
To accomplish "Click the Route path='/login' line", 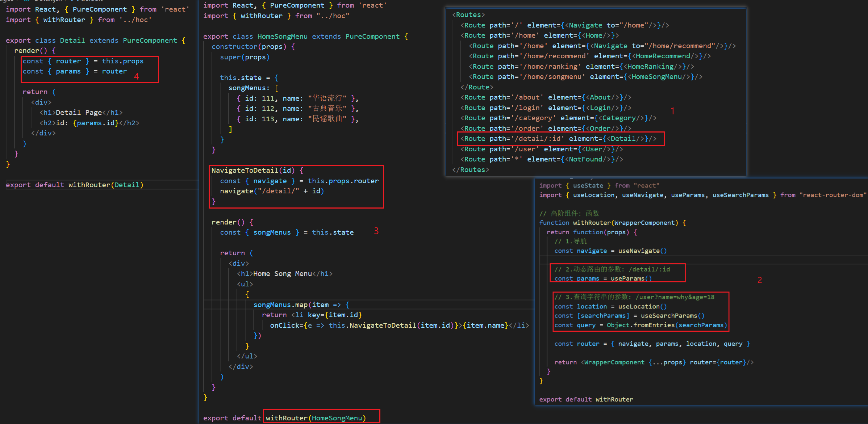I will (x=546, y=108).
